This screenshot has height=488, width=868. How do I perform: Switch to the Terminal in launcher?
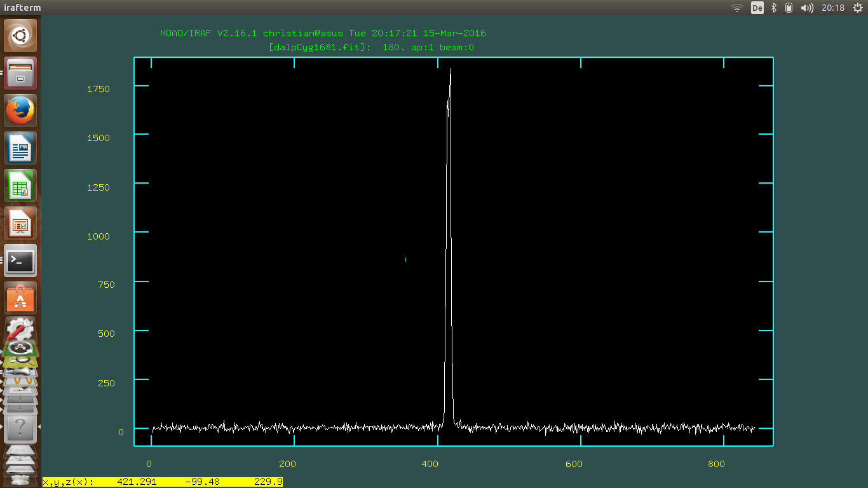coord(21,261)
